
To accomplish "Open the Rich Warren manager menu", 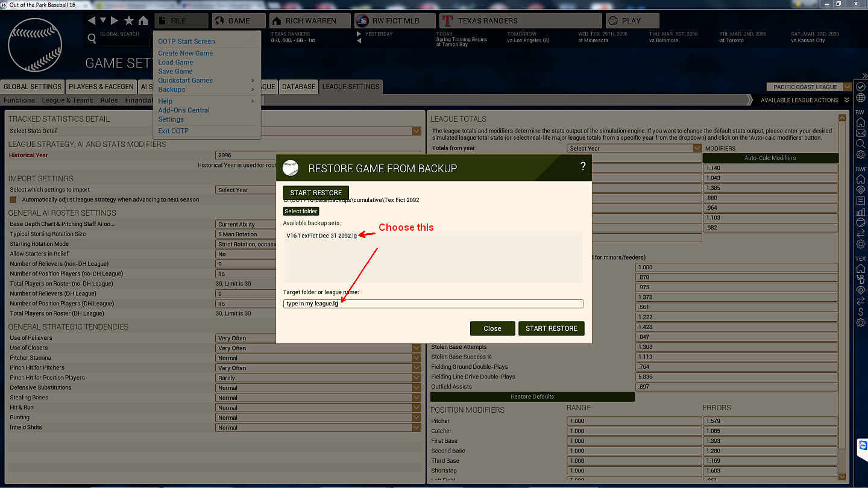I will click(310, 20).
